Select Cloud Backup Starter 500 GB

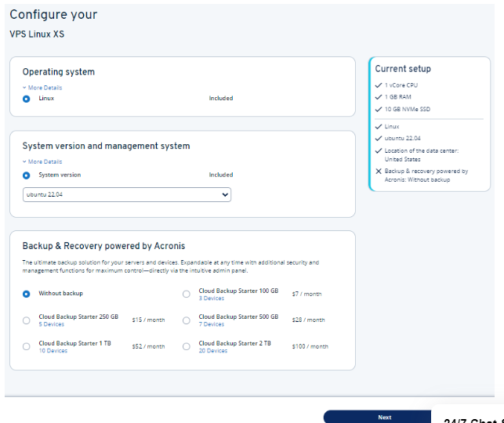(186, 320)
